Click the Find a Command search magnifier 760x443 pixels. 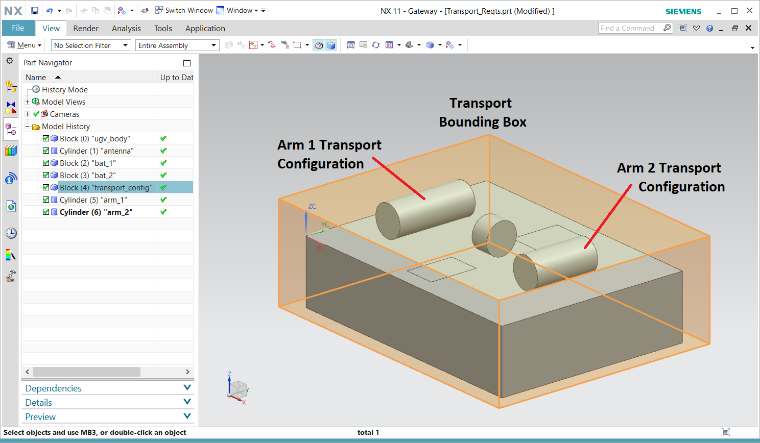(667, 28)
